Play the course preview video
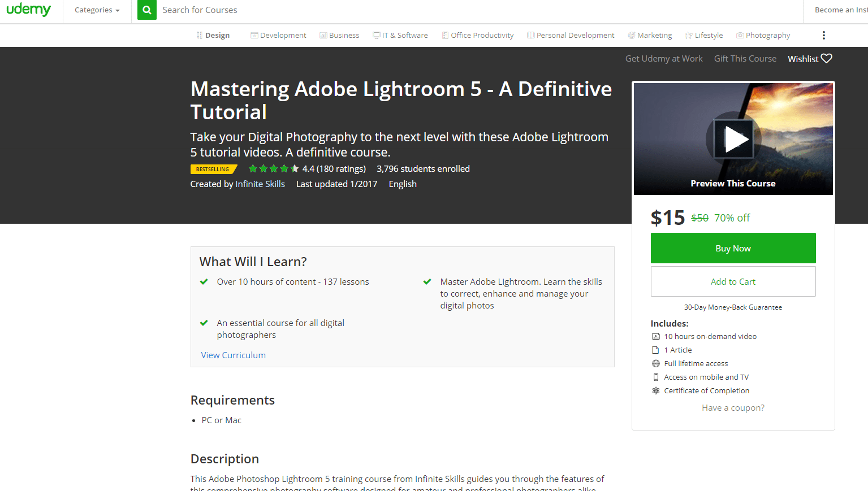 pyautogui.click(x=733, y=138)
